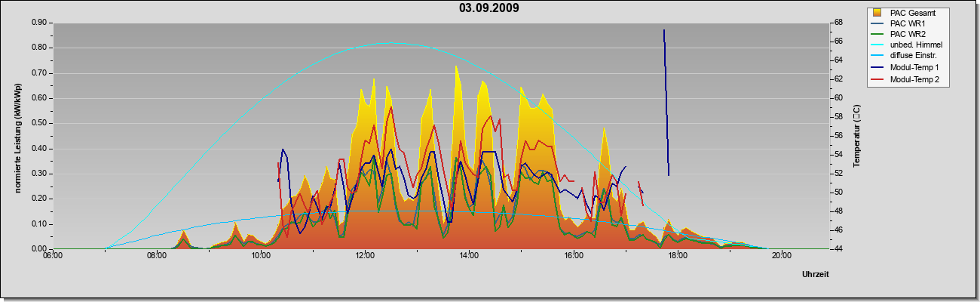Click the 0.80 power axis value
980x302 pixels.
pyautogui.click(x=38, y=48)
